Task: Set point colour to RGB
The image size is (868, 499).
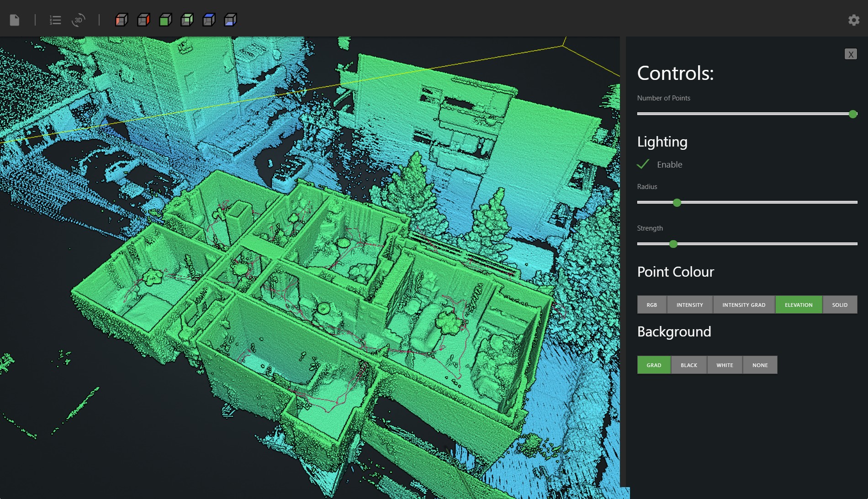Action: tap(652, 305)
